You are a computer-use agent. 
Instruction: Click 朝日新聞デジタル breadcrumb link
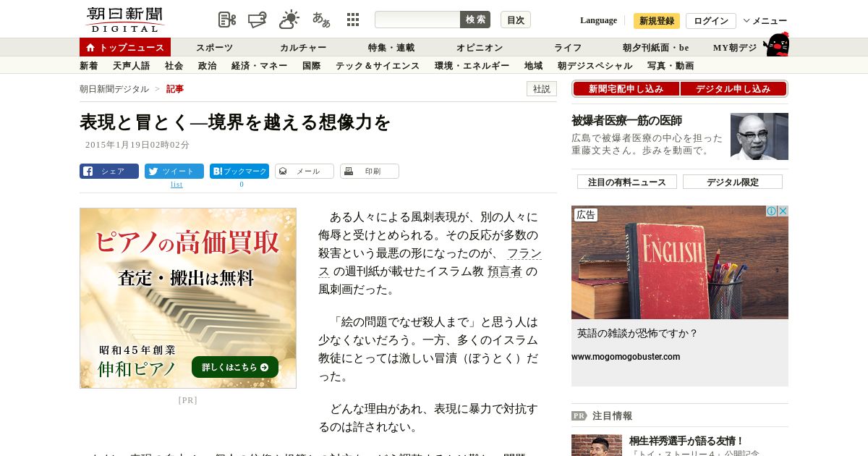coord(114,89)
